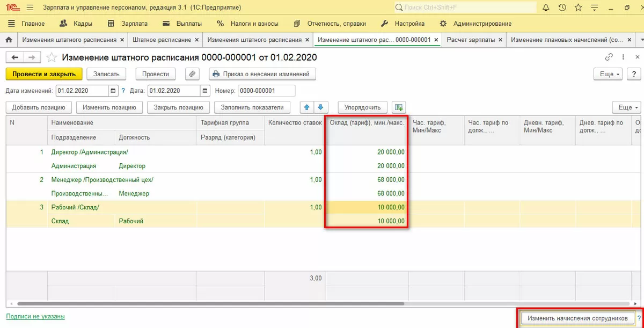Expand the Еще dropdown above table
644x328 pixels.
[626, 107]
